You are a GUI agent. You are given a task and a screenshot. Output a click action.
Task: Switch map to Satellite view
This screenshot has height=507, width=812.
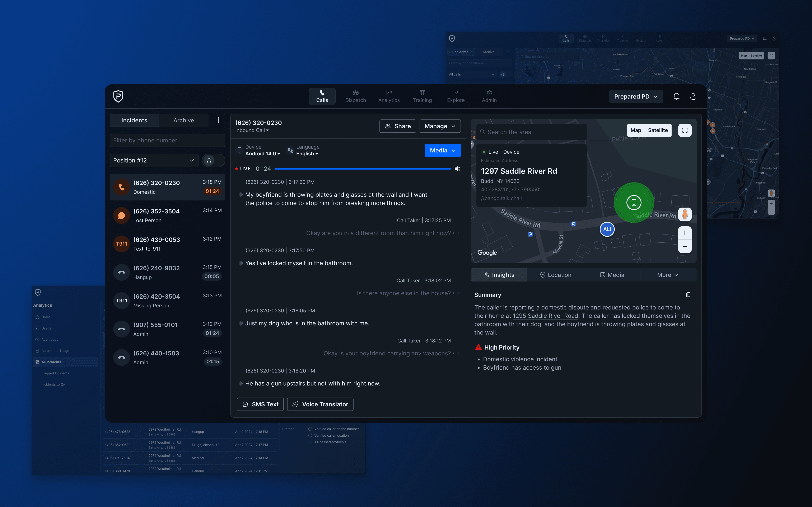[x=658, y=130]
